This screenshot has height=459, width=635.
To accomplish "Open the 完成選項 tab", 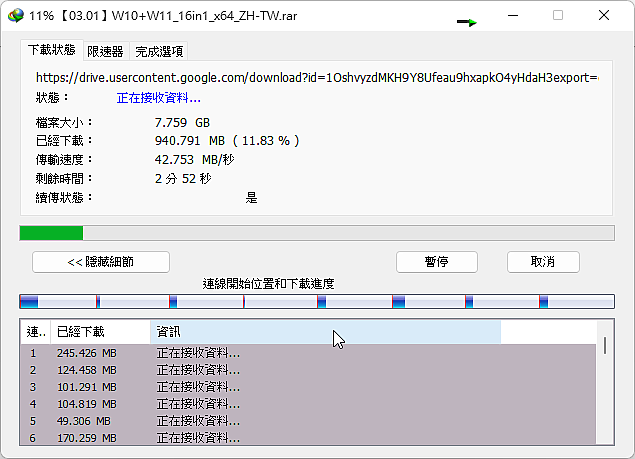I will tap(159, 51).
